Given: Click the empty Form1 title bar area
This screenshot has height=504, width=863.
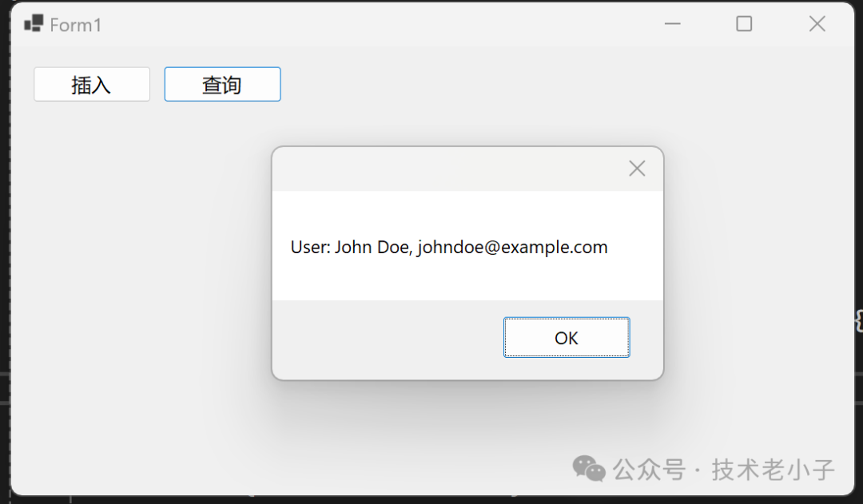Looking at the screenshot, I should click(380, 25).
